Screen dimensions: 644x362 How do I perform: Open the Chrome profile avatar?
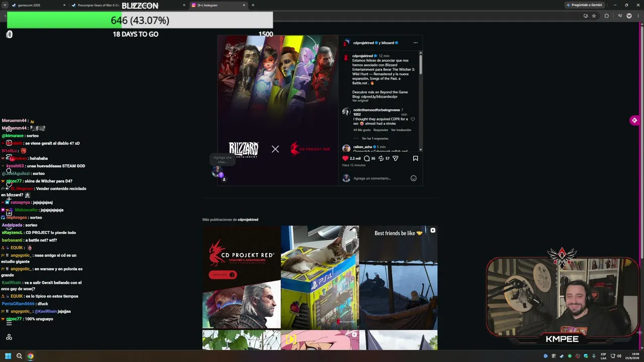pos(629,16)
